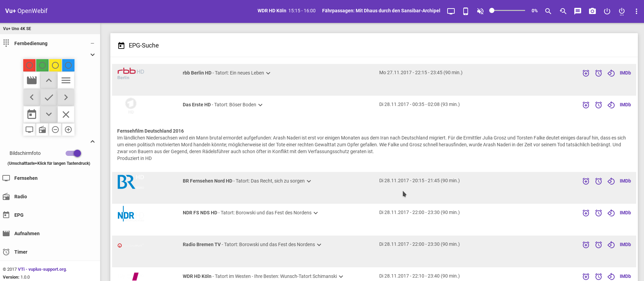Open IMDb for NDR FS NDS HD row

click(625, 213)
